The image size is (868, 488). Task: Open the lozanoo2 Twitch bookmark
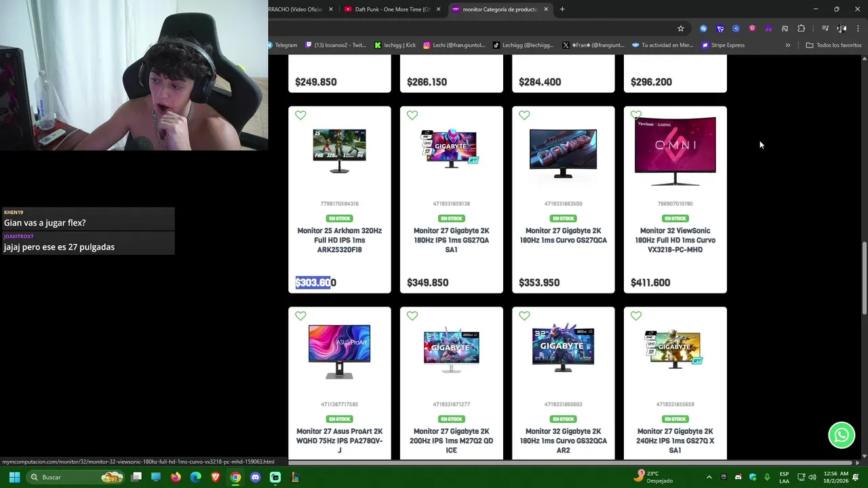(x=336, y=45)
